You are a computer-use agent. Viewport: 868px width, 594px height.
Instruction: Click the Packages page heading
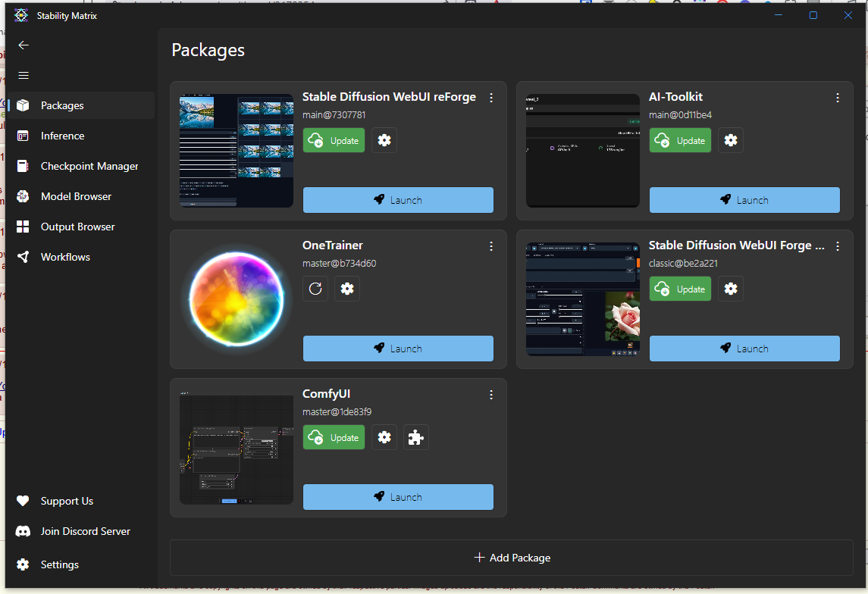[x=208, y=50]
